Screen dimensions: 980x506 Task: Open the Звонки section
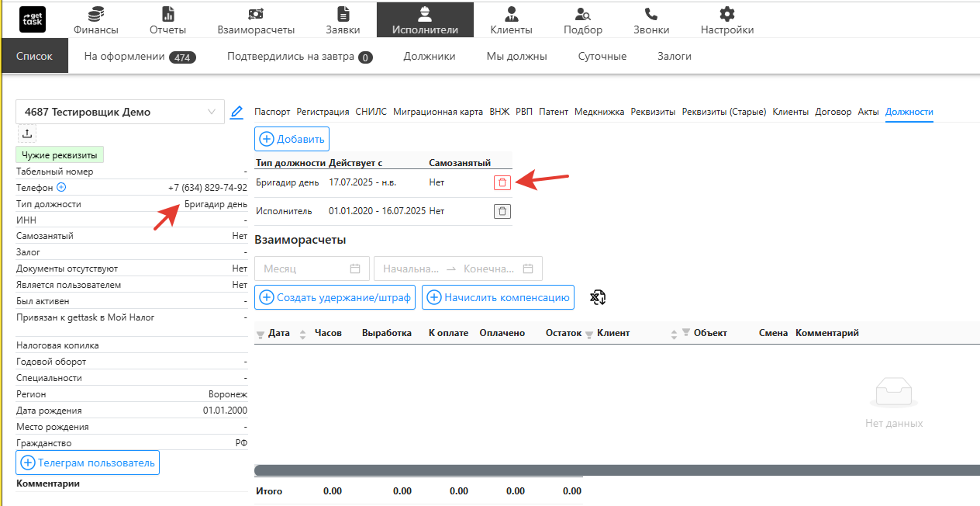651,20
